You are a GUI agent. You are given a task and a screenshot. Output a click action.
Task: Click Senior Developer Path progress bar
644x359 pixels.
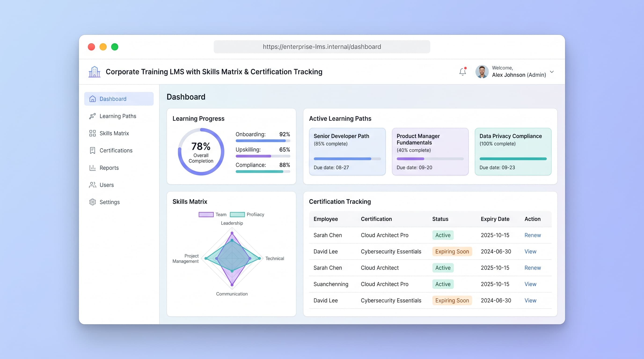tap(347, 159)
